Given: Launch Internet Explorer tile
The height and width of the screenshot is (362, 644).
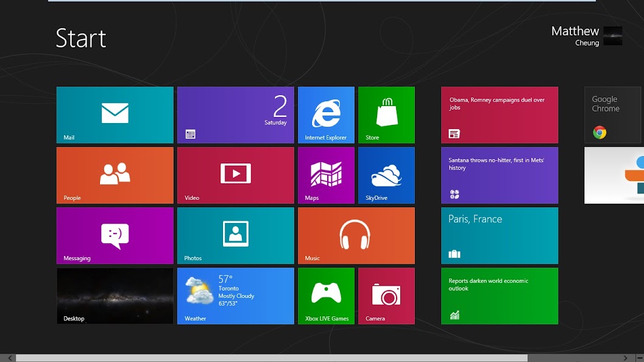Looking at the screenshot, I should tap(326, 115).
